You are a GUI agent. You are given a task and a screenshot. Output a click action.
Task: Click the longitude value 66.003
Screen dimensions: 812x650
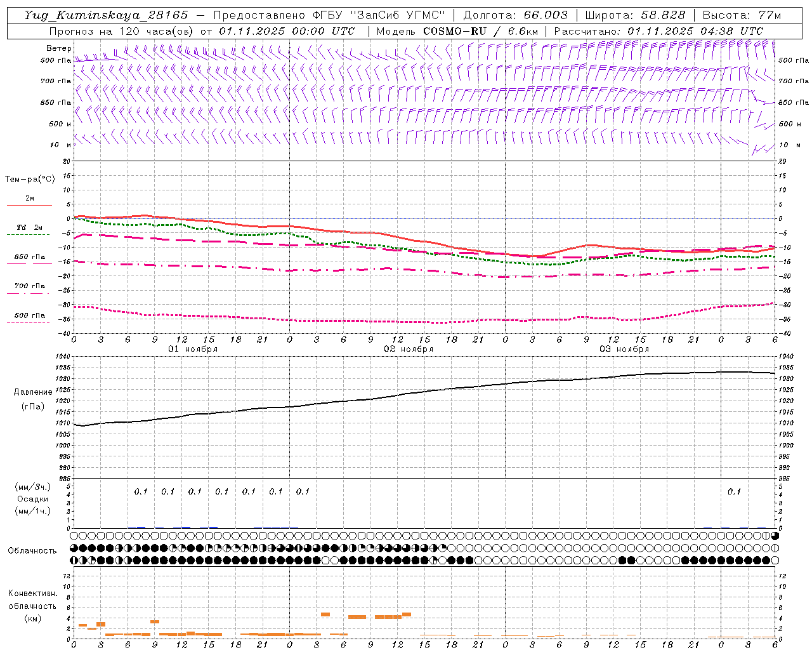(546, 15)
